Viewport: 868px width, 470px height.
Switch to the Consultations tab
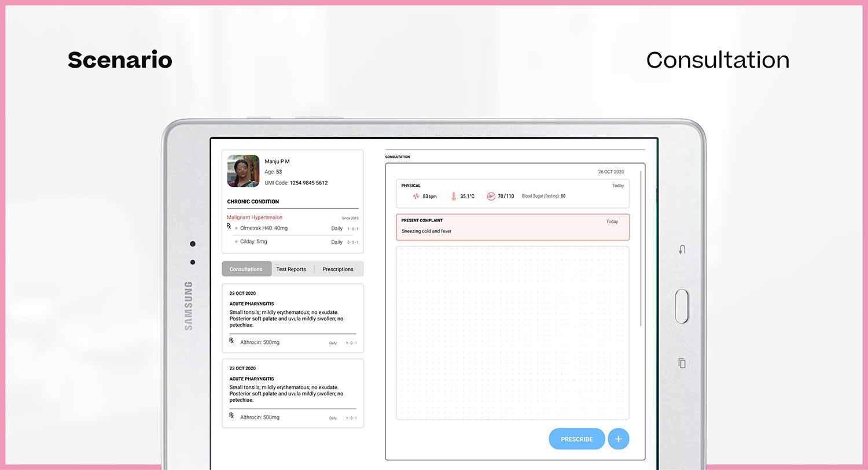246,269
